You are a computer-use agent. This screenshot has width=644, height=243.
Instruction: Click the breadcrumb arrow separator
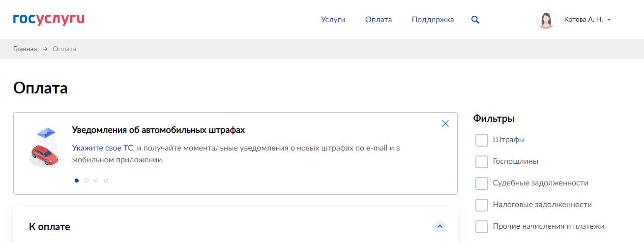pyautogui.click(x=45, y=49)
